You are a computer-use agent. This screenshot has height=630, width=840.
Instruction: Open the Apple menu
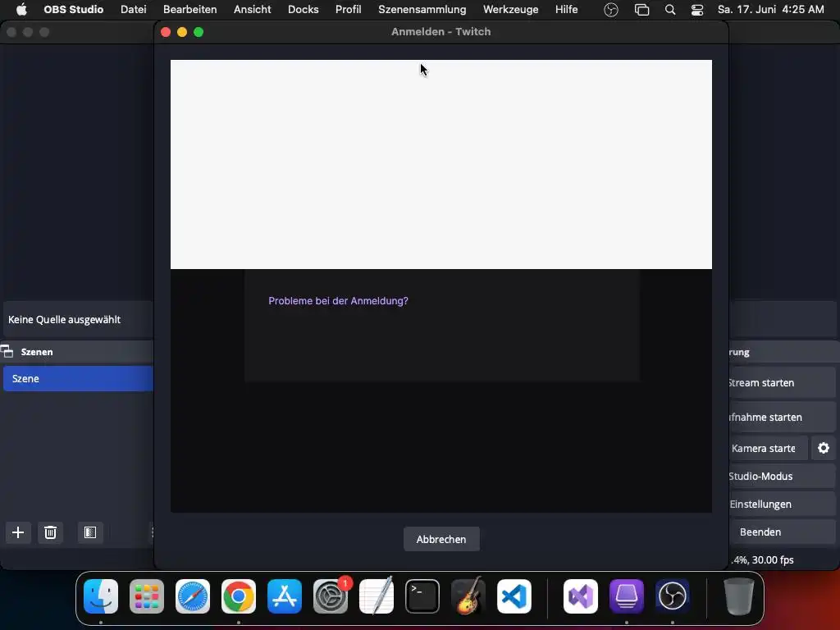pyautogui.click(x=21, y=9)
